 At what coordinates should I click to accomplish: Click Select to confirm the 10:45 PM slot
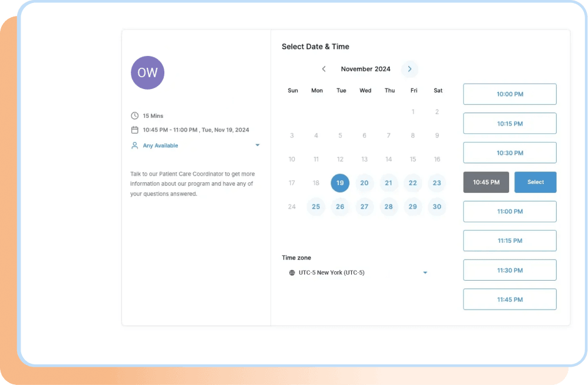click(x=535, y=182)
